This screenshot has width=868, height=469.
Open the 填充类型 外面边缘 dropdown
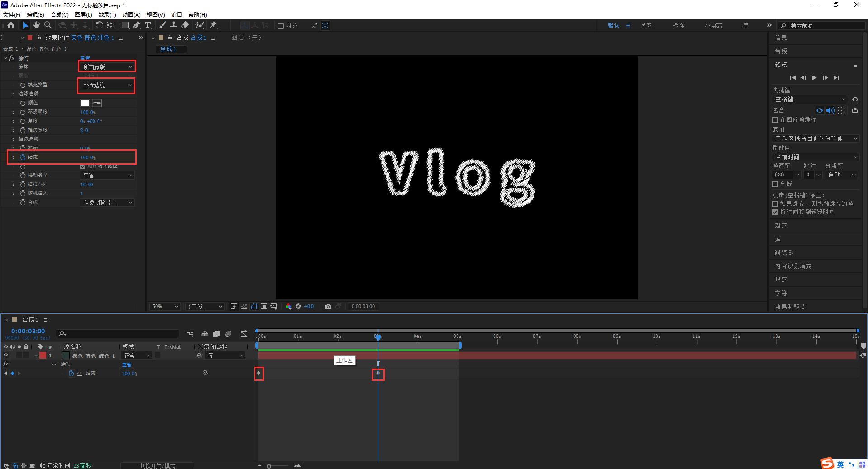coord(107,85)
